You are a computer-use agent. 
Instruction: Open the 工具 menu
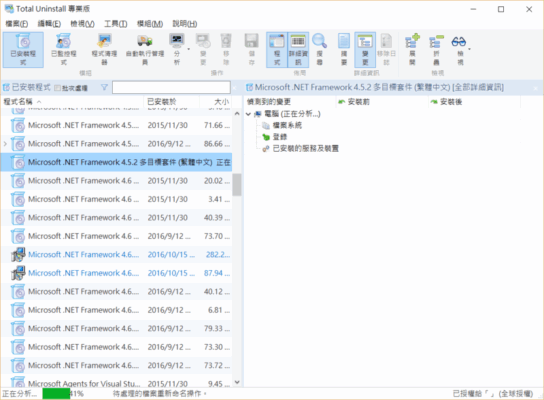(116, 24)
